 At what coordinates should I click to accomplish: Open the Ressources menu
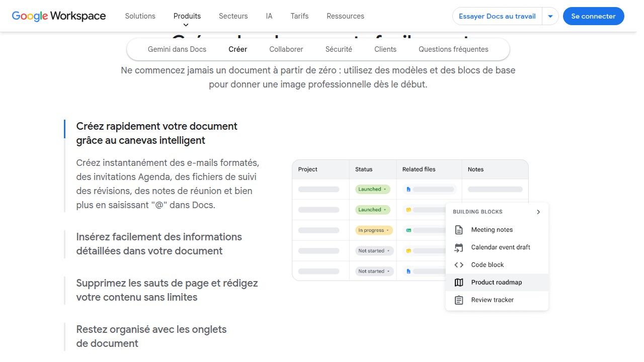pyautogui.click(x=346, y=16)
